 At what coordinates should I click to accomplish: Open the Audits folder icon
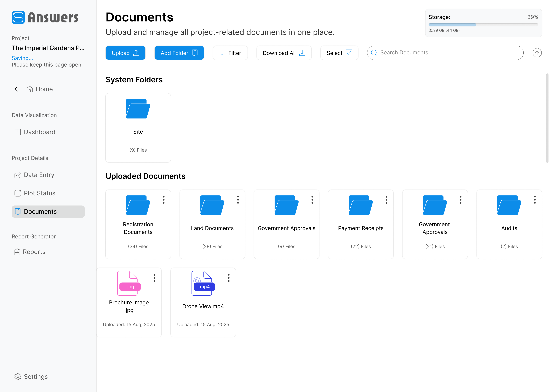click(509, 205)
